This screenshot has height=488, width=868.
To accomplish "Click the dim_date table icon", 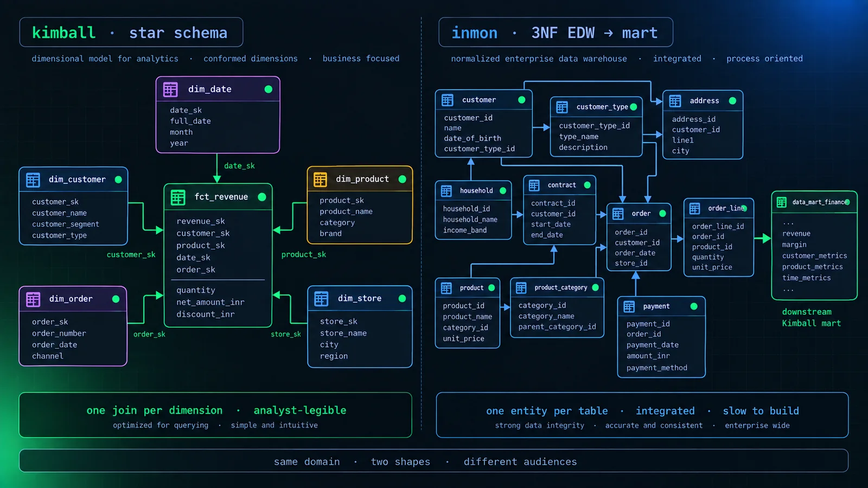I will (170, 89).
